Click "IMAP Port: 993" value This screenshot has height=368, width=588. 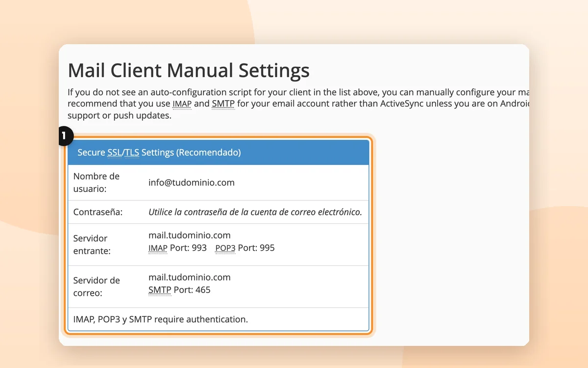point(177,248)
